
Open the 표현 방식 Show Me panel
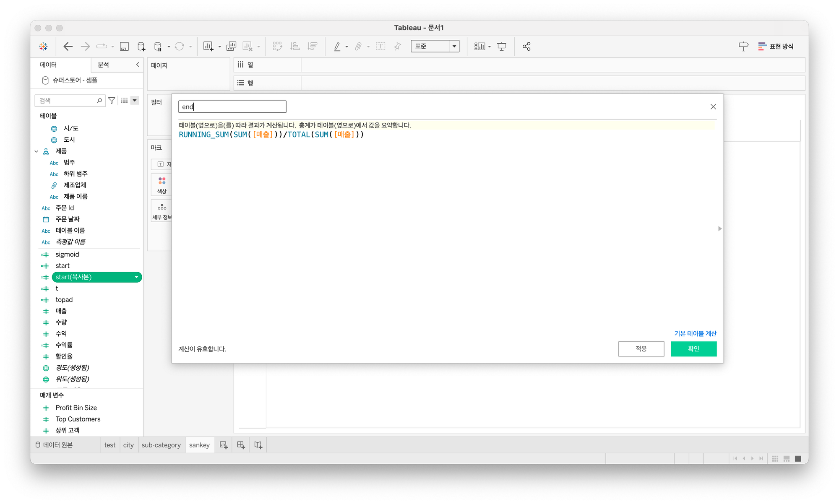[x=776, y=47]
